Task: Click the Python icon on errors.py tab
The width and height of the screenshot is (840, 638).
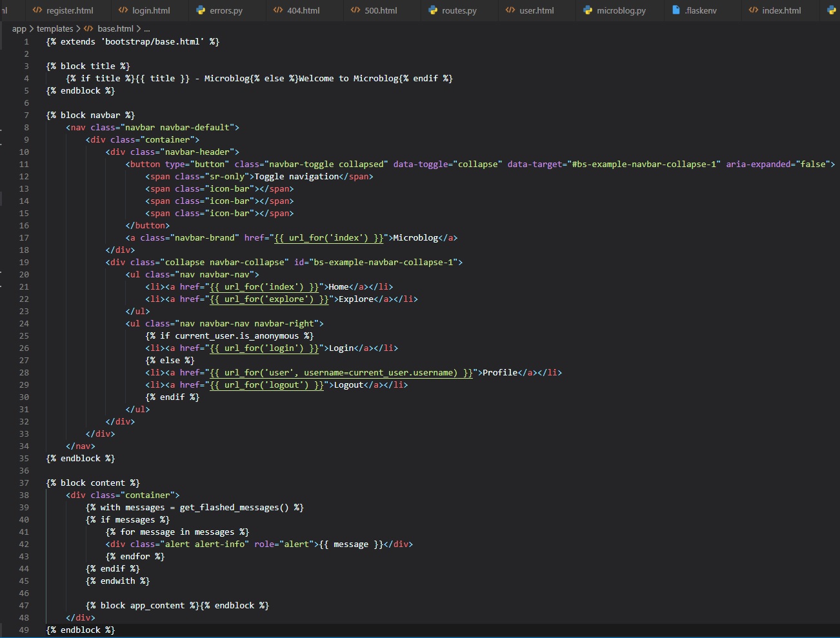Action: (x=201, y=10)
